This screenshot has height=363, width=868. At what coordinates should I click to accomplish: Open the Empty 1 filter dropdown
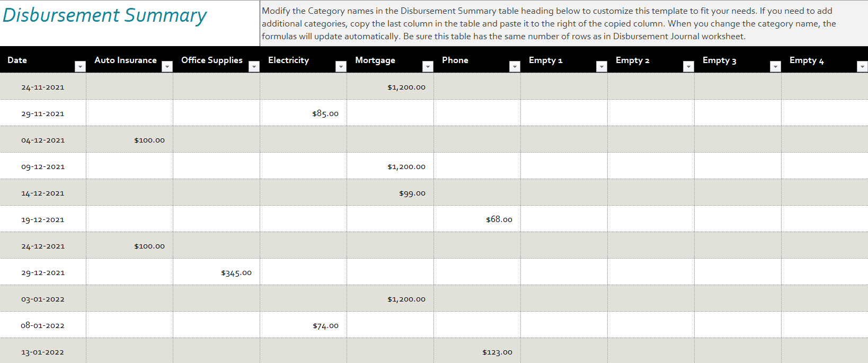pyautogui.click(x=601, y=66)
